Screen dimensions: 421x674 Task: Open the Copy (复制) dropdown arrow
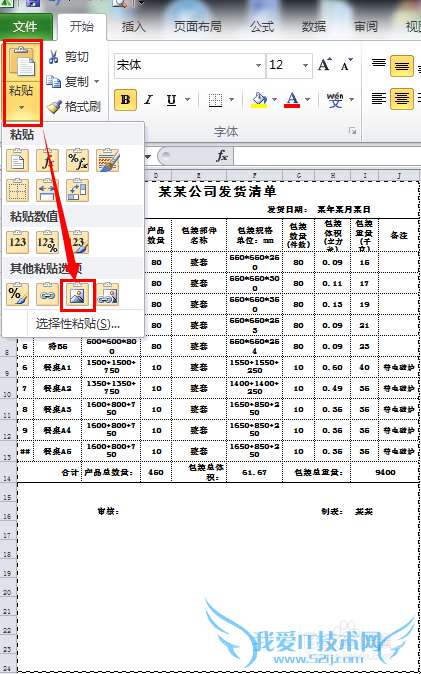pos(96,81)
